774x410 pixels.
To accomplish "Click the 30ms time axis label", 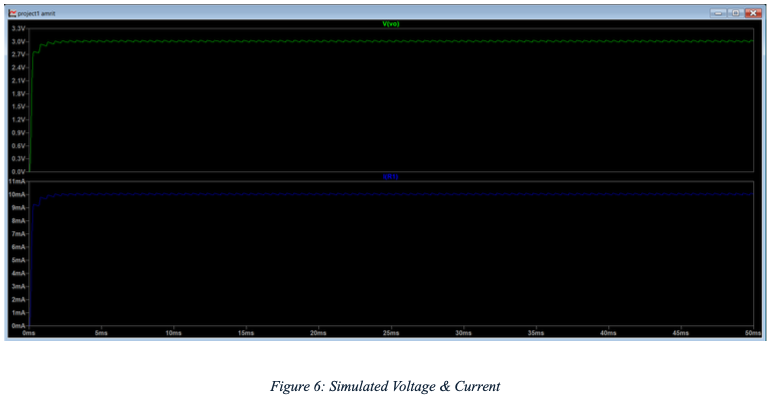I will (x=463, y=333).
